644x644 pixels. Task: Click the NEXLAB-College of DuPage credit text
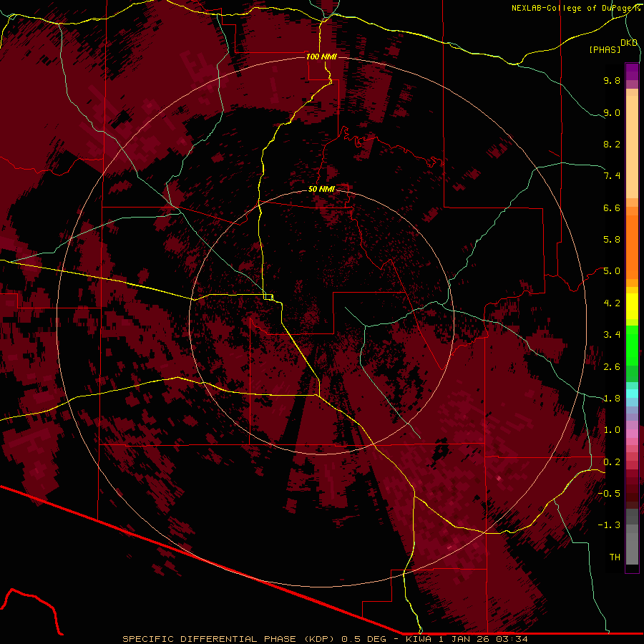point(575,8)
